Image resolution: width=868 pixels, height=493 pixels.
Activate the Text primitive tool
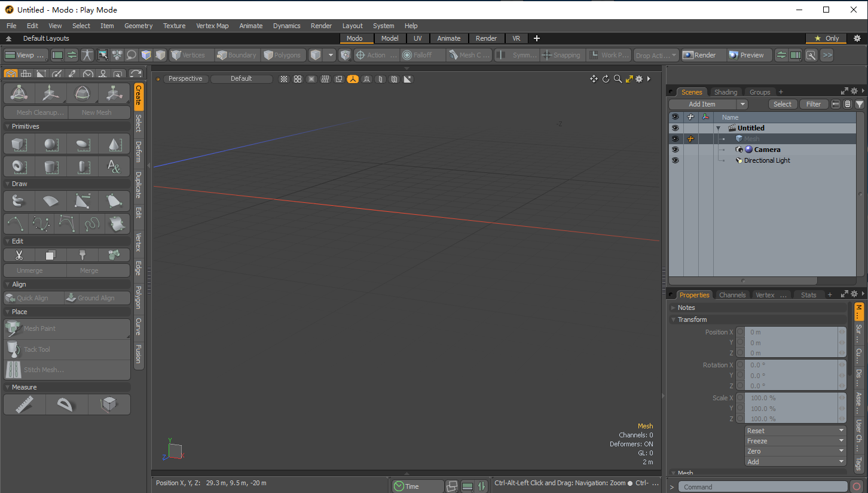point(114,166)
